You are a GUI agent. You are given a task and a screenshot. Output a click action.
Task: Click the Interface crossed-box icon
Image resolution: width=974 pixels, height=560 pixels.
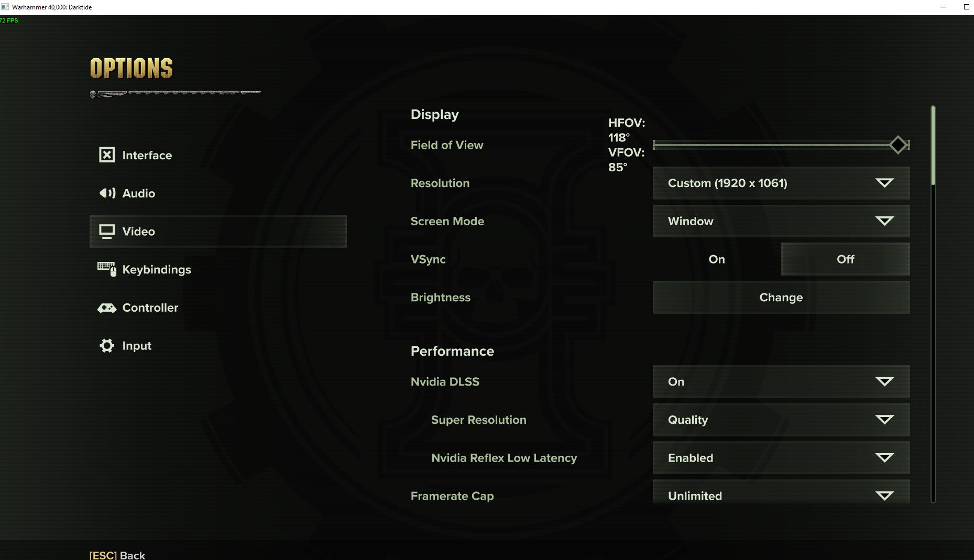(107, 155)
